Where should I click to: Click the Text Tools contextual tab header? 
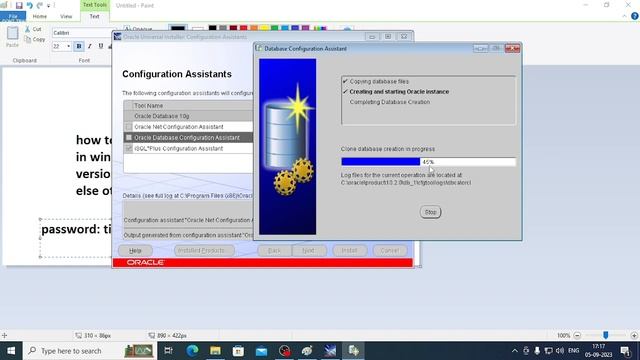[x=95, y=5]
